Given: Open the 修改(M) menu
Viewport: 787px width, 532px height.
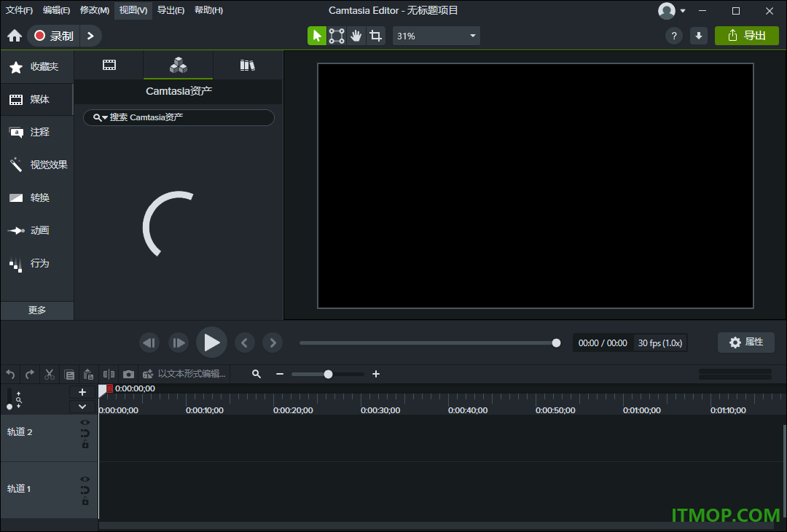Looking at the screenshot, I should click(94, 10).
